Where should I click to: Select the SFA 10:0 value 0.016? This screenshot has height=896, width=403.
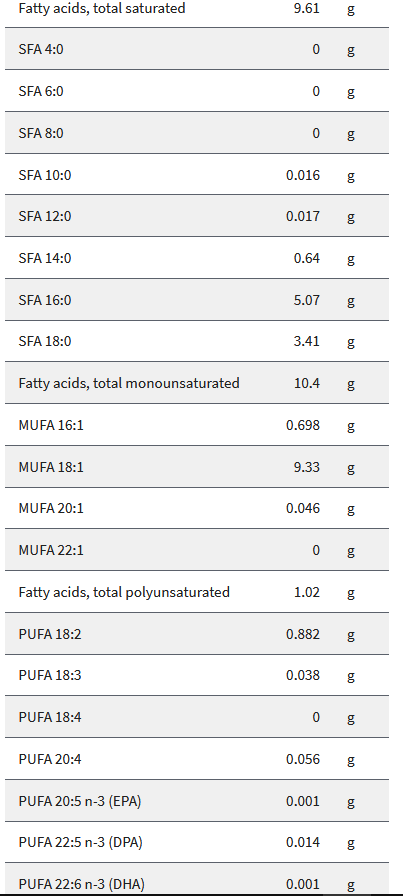(x=303, y=175)
